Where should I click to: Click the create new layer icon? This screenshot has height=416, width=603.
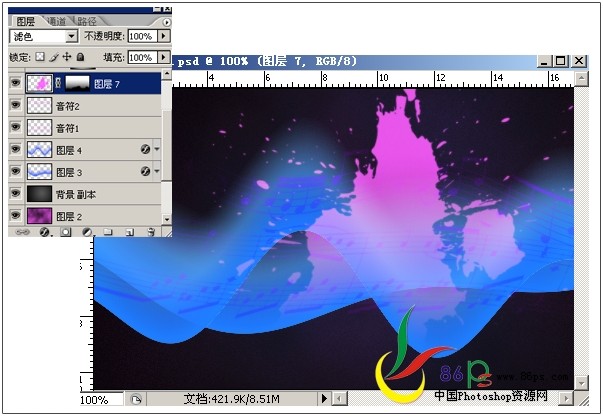point(129,232)
